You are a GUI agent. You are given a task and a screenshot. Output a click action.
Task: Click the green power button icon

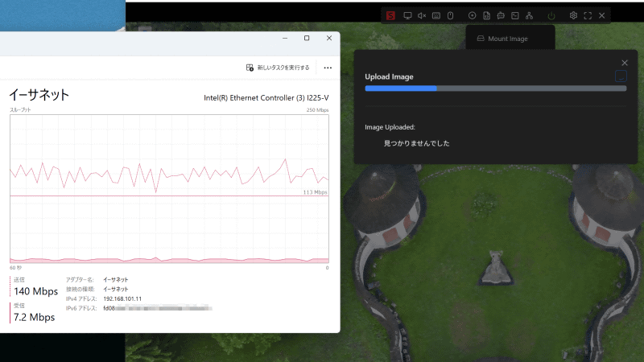[551, 15]
